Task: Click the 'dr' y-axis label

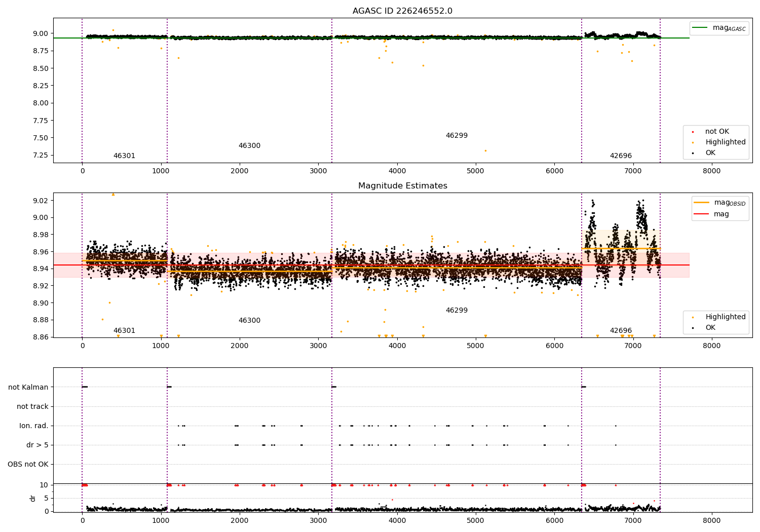Action: (x=33, y=498)
